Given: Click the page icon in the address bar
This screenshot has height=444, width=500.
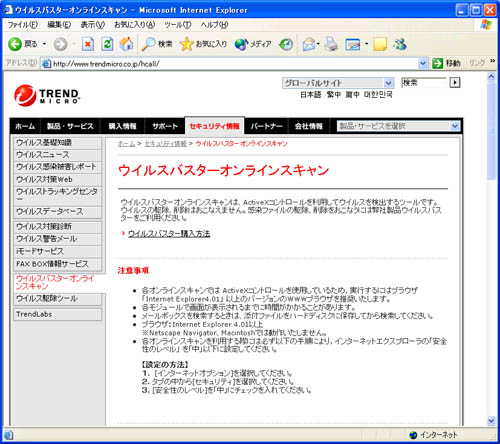Looking at the screenshot, I should coord(46,64).
